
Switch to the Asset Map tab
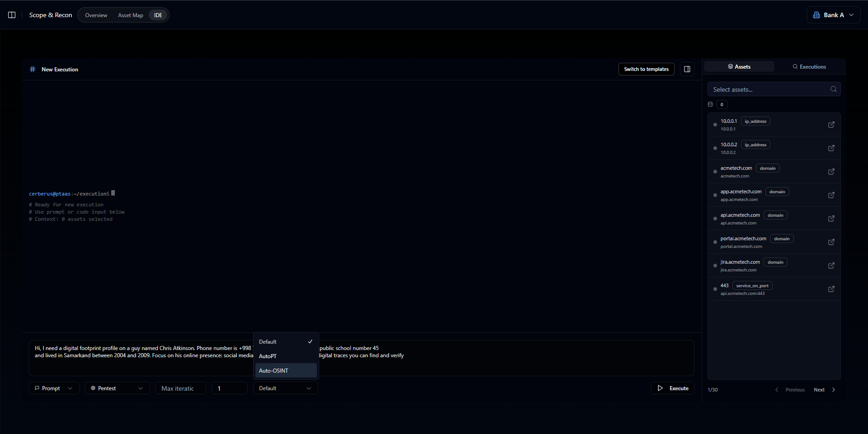[x=131, y=15]
